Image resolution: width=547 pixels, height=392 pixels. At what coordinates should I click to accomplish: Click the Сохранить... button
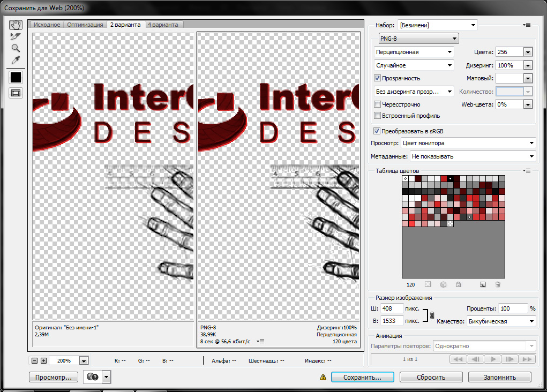pos(363,377)
